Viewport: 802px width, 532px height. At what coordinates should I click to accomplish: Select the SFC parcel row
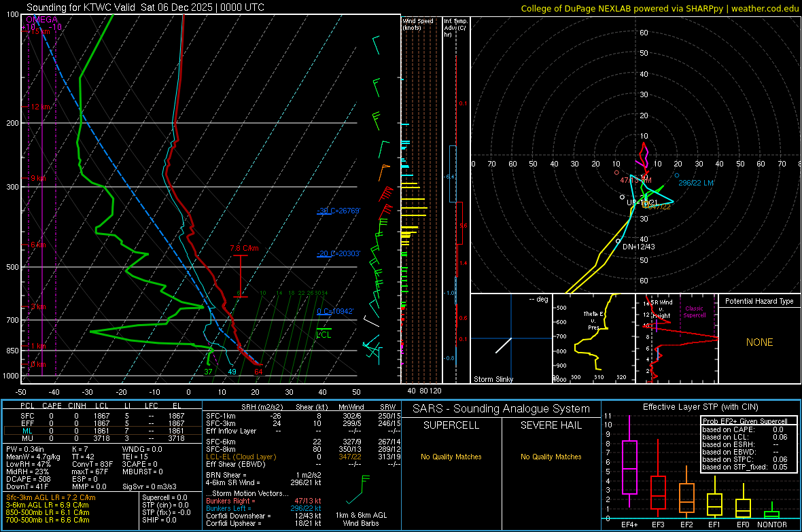[103, 416]
